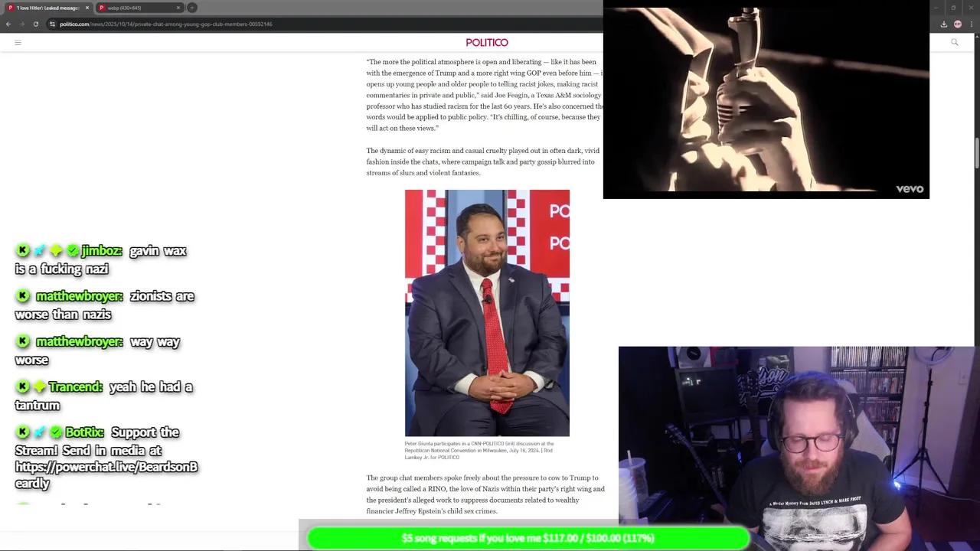Image resolution: width=980 pixels, height=551 pixels.
Task: Click first matthewbroyer chat username
Action: pyautogui.click(x=79, y=296)
